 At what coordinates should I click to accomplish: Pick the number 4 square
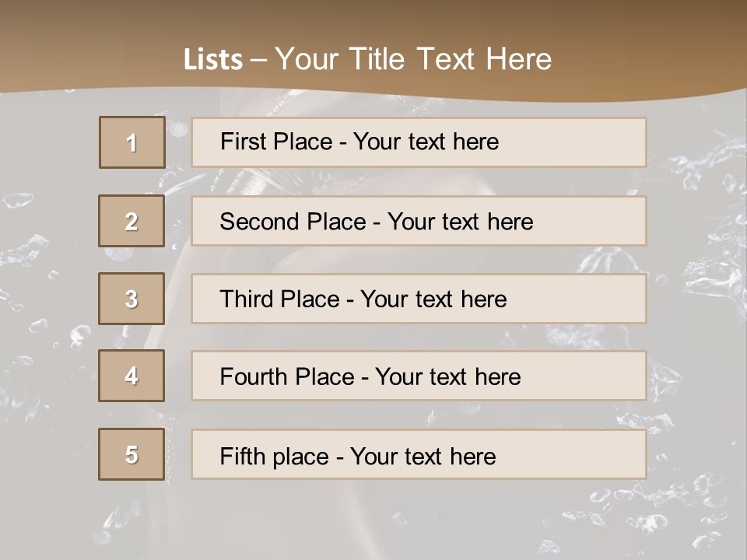point(132,376)
